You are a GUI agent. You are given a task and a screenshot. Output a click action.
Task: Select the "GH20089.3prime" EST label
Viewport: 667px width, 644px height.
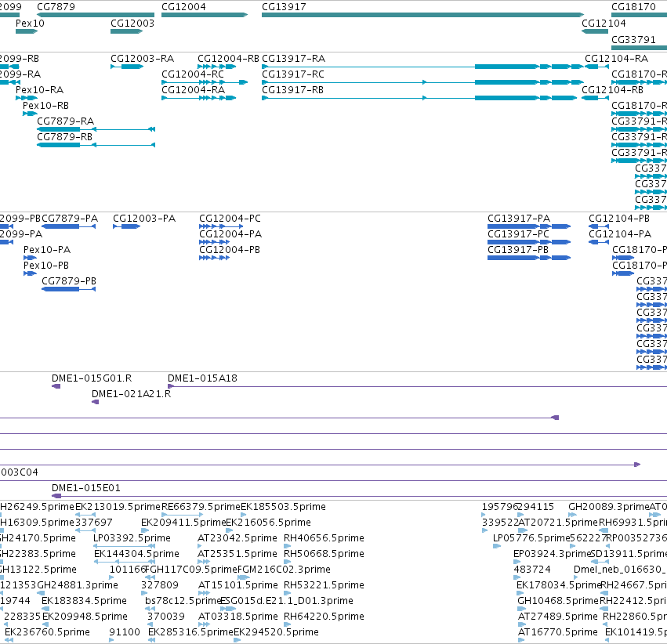609,506
